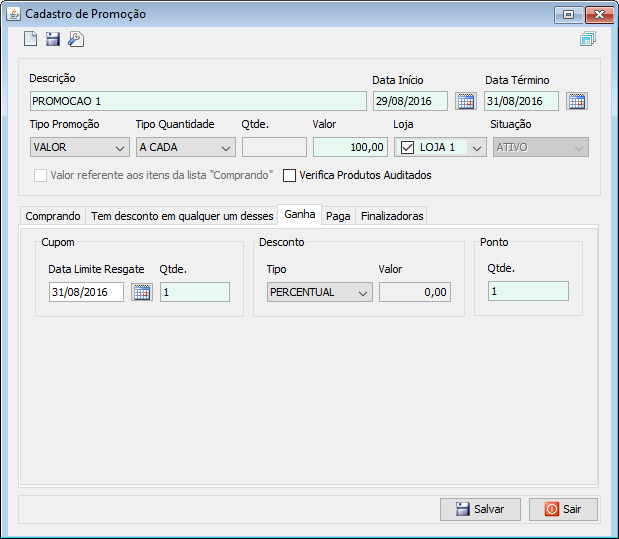Open the Data Término calendar picker
The image size is (619, 539).
576,101
